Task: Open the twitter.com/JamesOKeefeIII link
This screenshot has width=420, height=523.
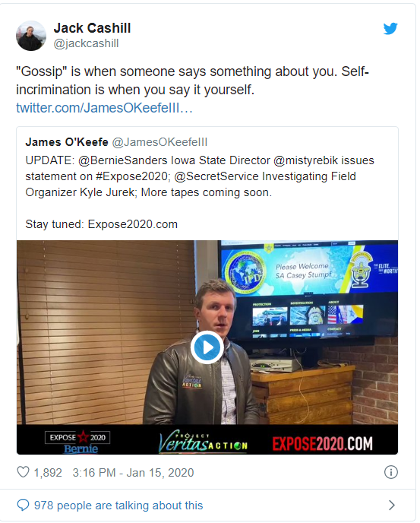Action: click(x=104, y=108)
